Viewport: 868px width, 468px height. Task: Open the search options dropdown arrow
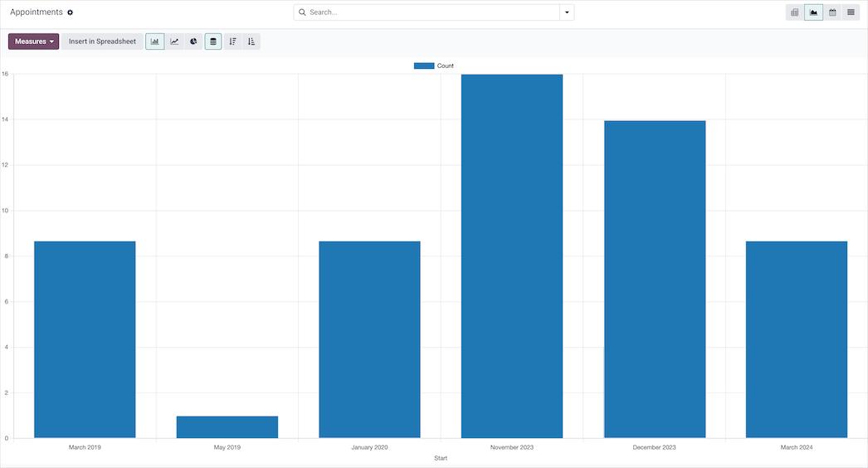pos(567,12)
